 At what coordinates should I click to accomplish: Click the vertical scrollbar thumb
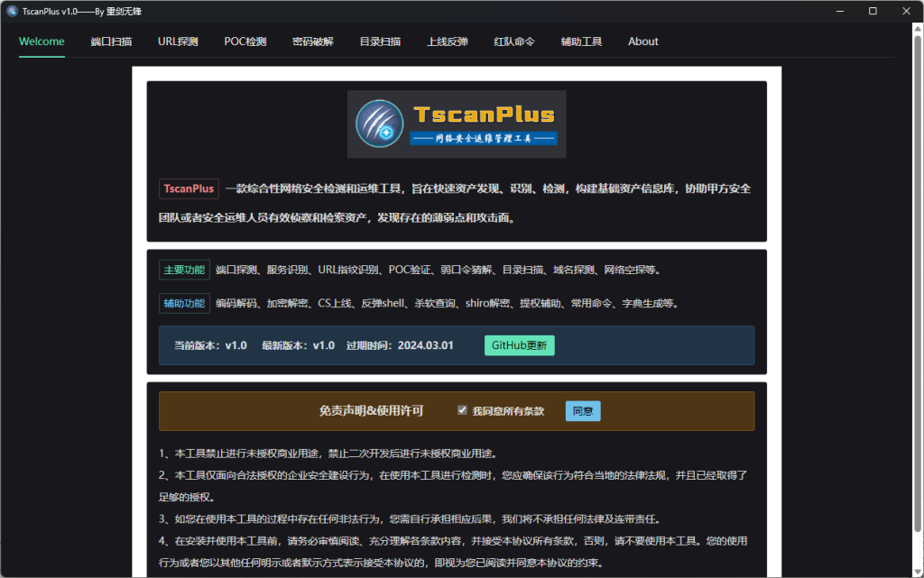[x=918, y=282]
